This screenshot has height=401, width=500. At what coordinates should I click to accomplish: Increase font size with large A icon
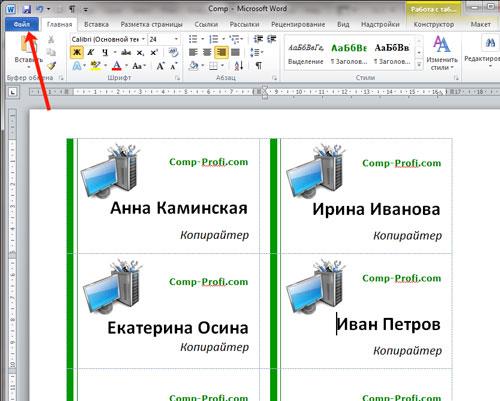tap(160, 66)
